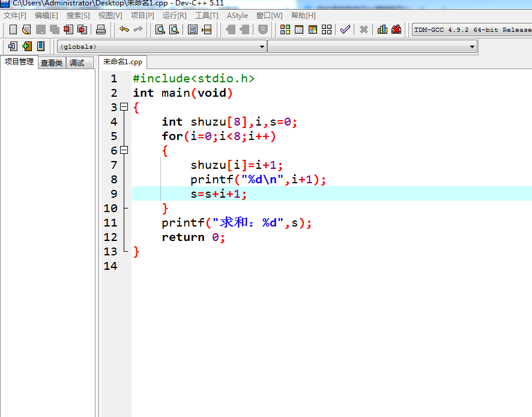
Task: Click the Close All files icon
Action: click(82, 29)
